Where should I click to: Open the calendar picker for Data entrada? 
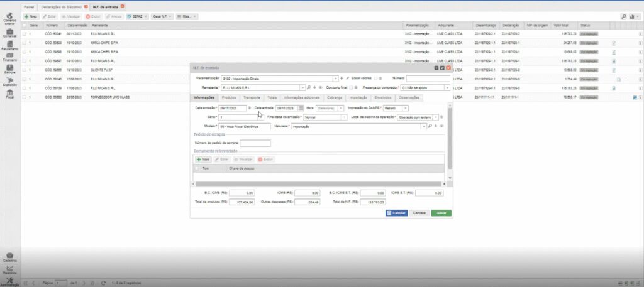tap(301, 108)
